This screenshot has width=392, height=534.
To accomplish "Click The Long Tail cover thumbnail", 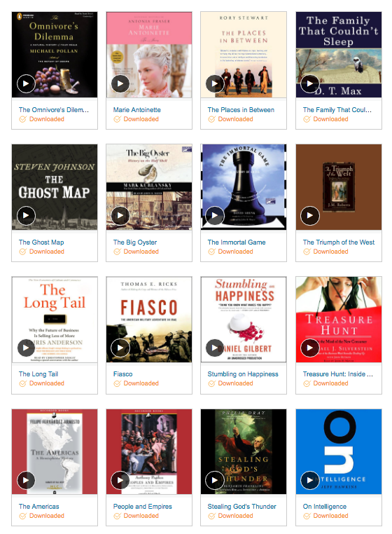I will (x=55, y=320).
